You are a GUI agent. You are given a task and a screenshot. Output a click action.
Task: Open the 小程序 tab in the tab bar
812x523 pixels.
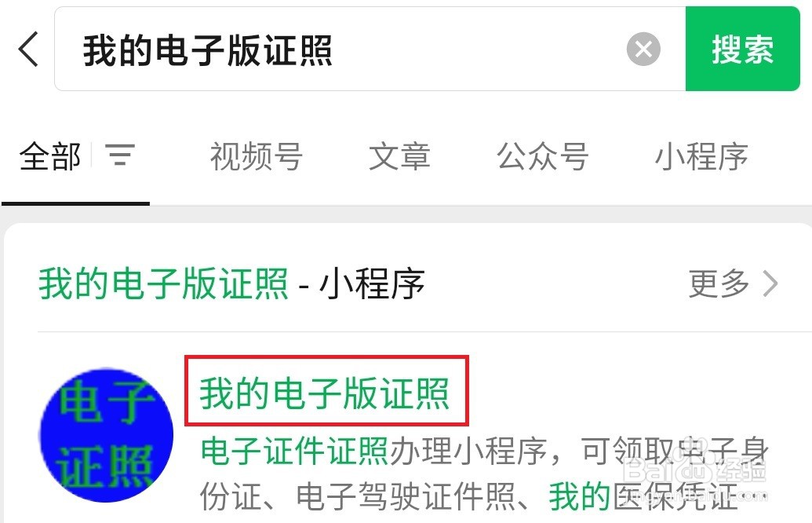click(701, 156)
